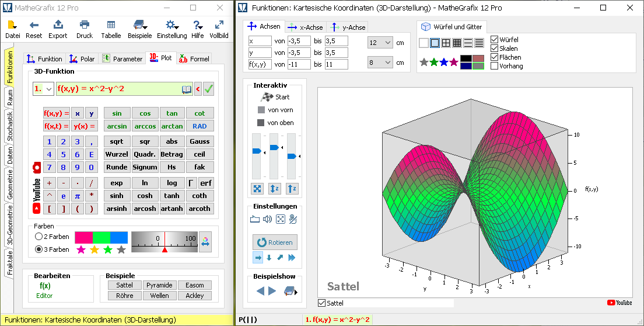Image resolution: width=644 pixels, height=326 pixels.
Task: Select diagonal rotate arrow direction
Action: [280, 258]
